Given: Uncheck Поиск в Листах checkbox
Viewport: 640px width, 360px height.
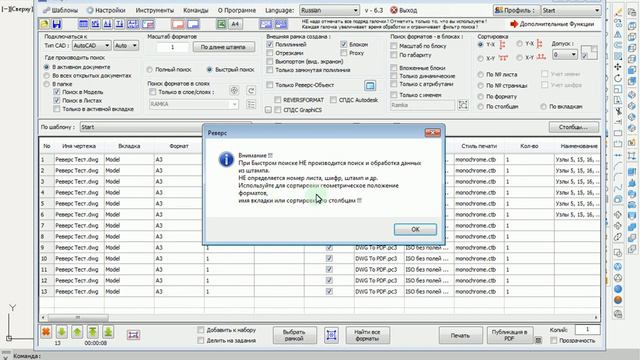Looking at the screenshot, I should [x=57, y=100].
